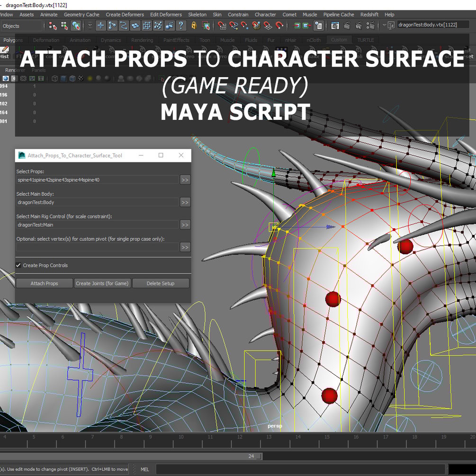Load selection into Select Props field

pos(185,180)
